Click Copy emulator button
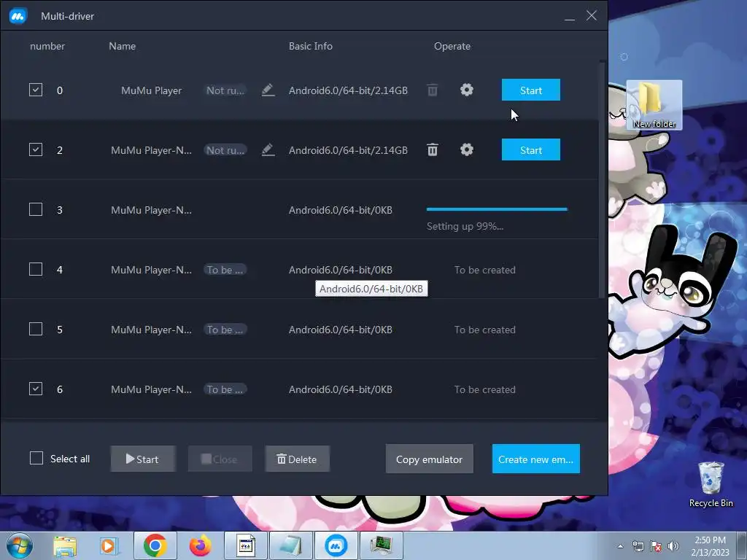Image resolution: width=747 pixels, height=560 pixels. point(429,459)
